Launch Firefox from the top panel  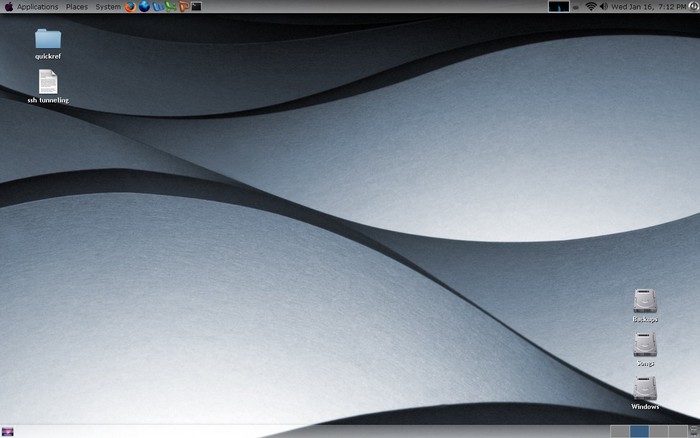coord(131,7)
